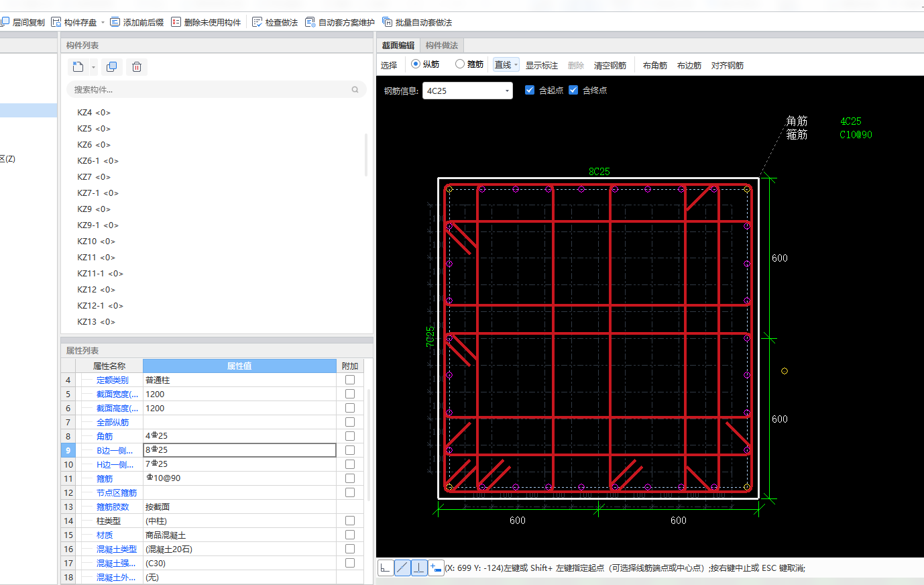
Task: Select KZ4 in the component list
Action: [x=94, y=113]
